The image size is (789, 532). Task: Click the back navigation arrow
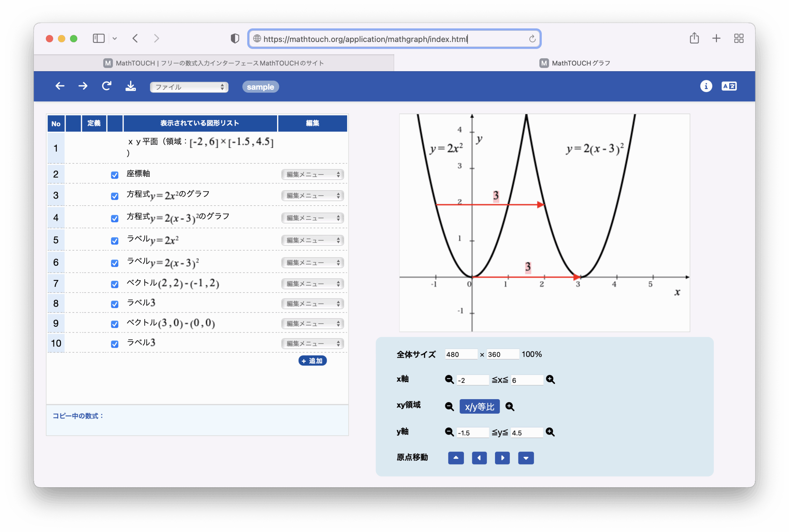click(x=60, y=86)
